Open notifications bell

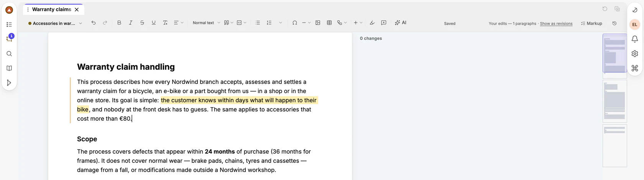coord(635,39)
